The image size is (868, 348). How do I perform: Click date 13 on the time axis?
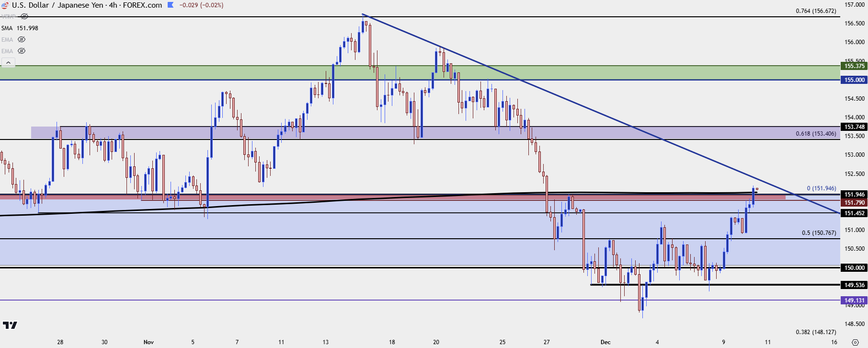[326, 342]
